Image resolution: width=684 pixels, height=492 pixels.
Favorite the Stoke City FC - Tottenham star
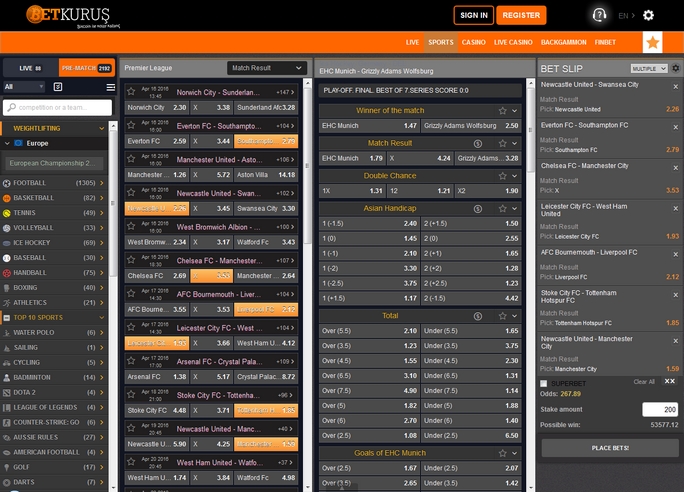pyautogui.click(x=131, y=395)
